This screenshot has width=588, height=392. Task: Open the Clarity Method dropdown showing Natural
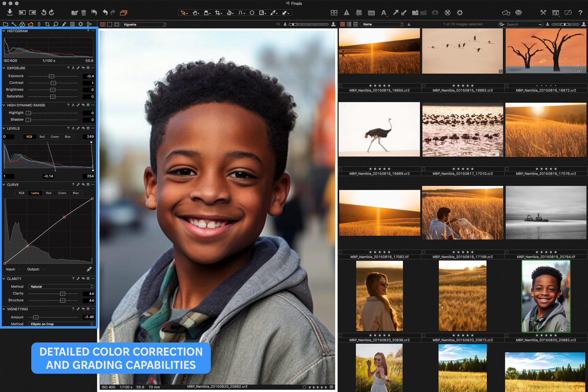click(x=61, y=286)
